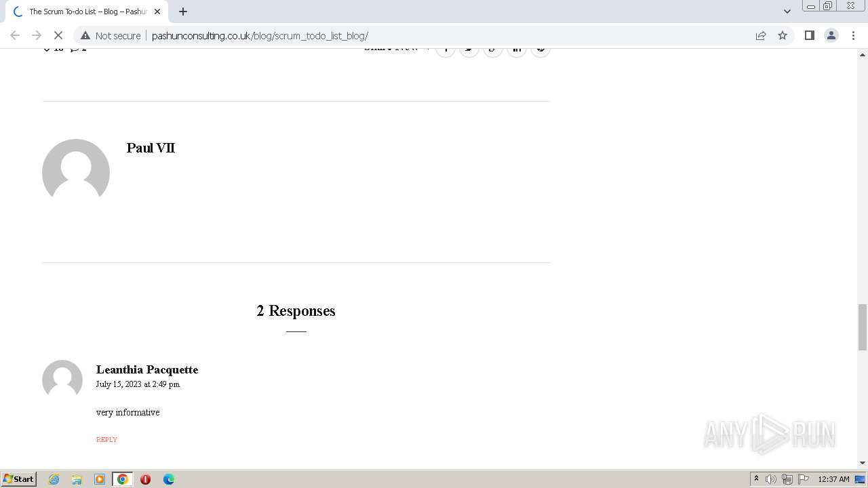Screen dimensions: 868x488
Task: Click the Leanthia Pacquette commenter name
Action: [147, 369]
